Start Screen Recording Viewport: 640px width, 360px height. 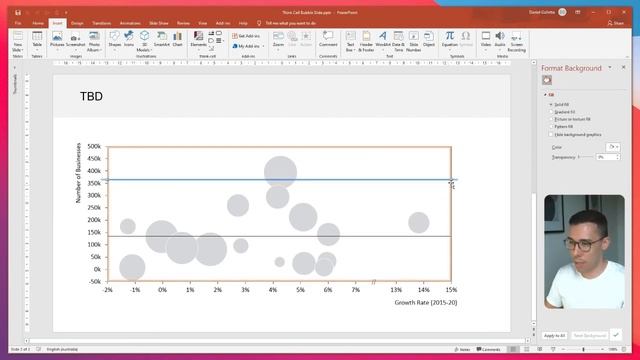tap(516, 41)
